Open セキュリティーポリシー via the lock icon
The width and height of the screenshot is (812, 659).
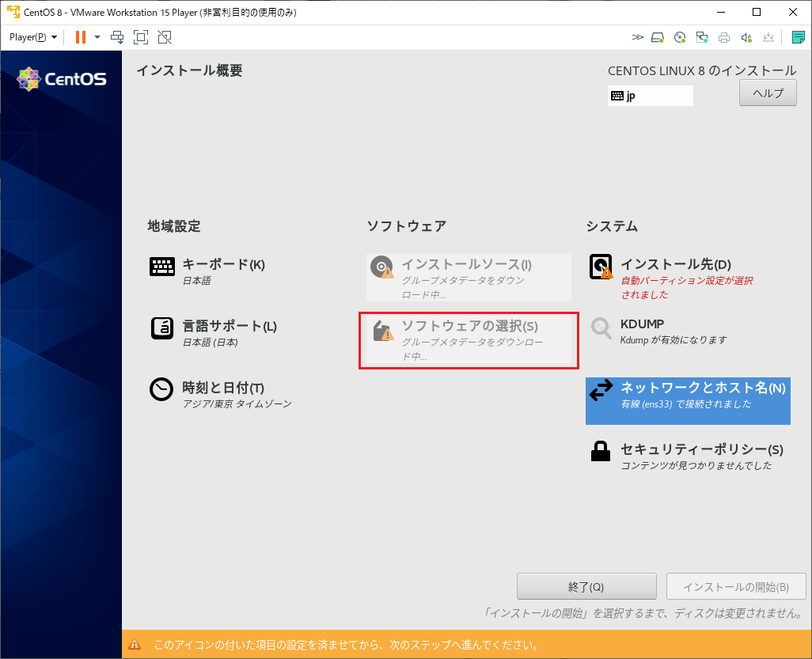click(601, 451)
